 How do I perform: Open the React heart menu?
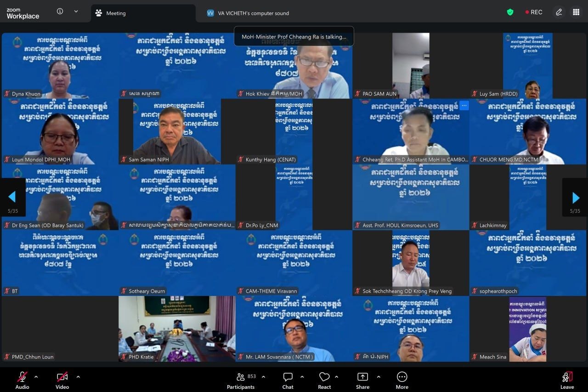[324, 380]
